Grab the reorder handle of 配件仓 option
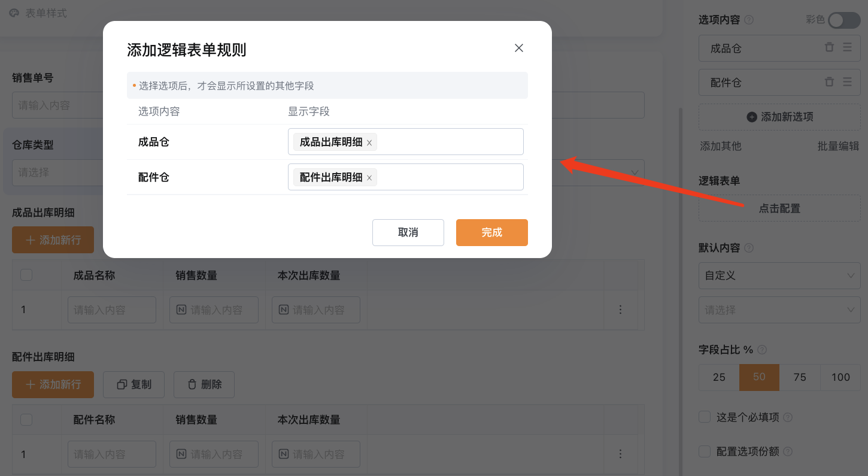The width and height of the screenshot is (868, 476). [x=847, y=82]
